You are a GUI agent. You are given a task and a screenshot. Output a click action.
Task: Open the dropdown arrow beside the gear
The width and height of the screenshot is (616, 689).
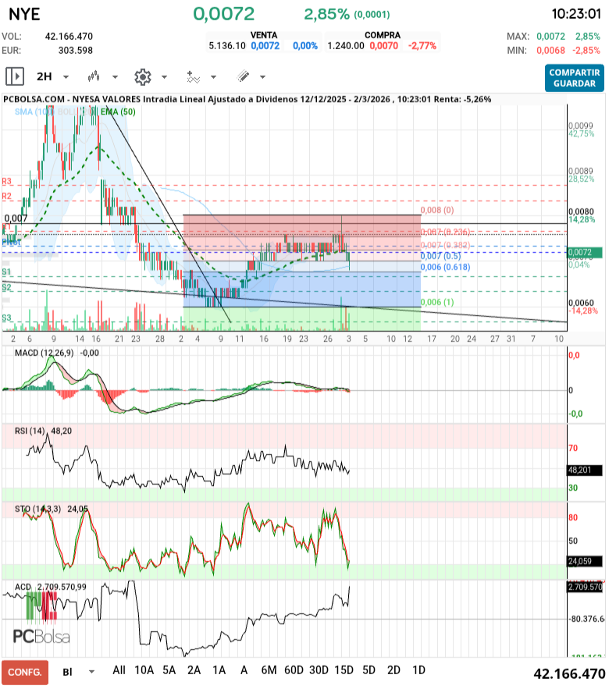click(x=164, y=76)
